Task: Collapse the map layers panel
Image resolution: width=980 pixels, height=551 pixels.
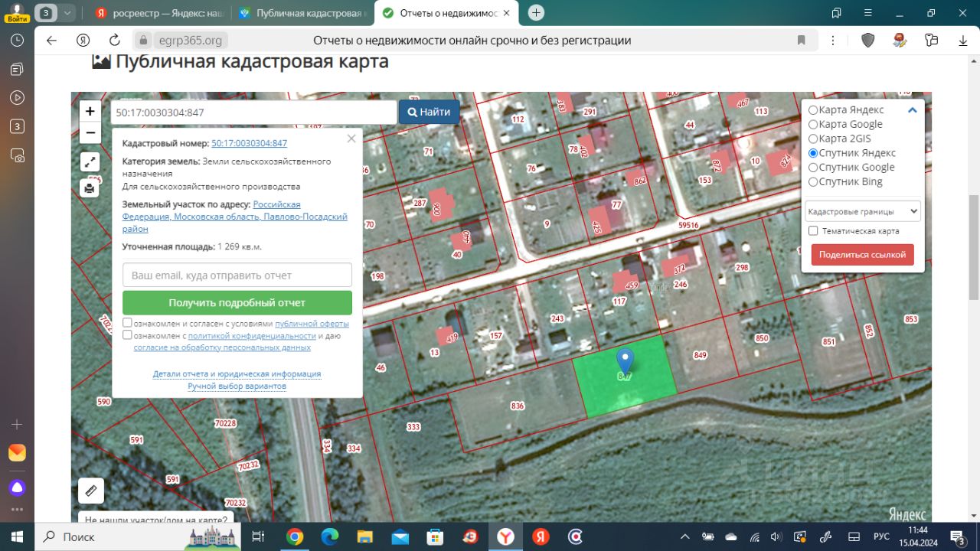Action: tap(912, 110)
